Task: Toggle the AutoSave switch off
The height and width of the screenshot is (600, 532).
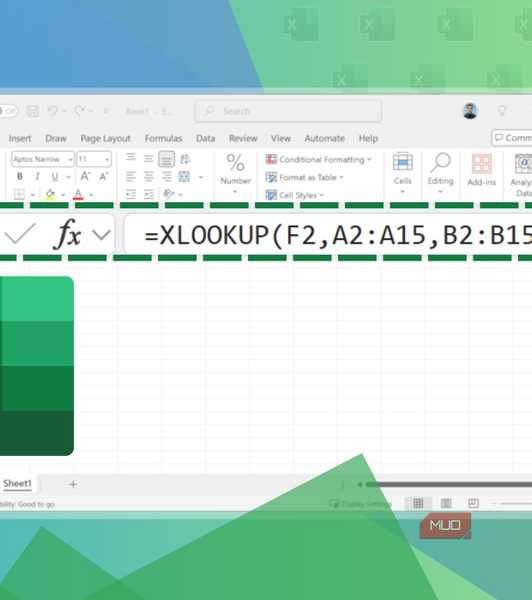Action: click(x=8, y=111)
